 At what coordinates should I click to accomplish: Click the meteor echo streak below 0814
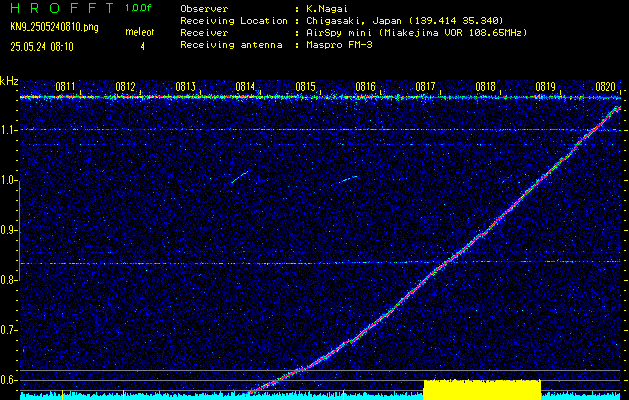pyautogui.click(x=240, y=177)
